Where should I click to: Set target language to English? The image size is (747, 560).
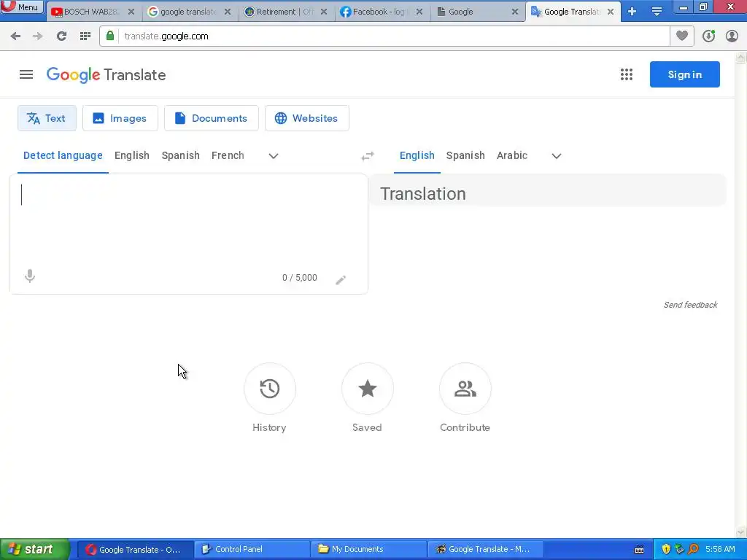point(417,156)
